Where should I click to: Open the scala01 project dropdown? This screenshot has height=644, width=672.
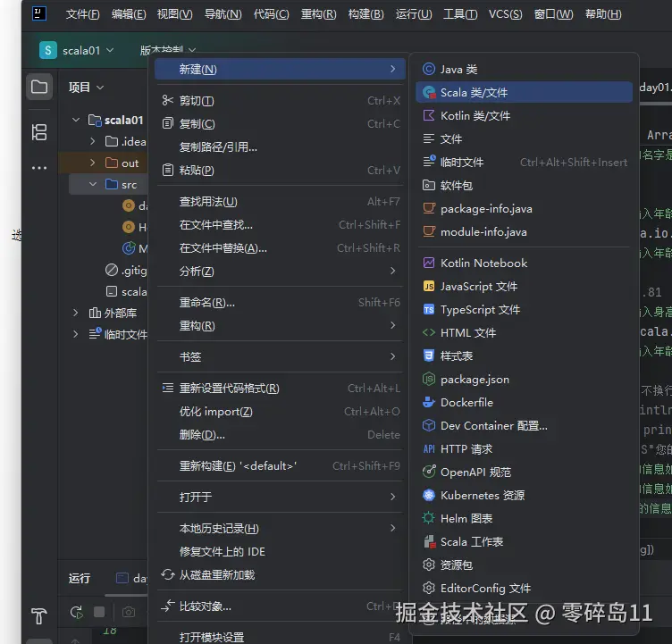88,51
